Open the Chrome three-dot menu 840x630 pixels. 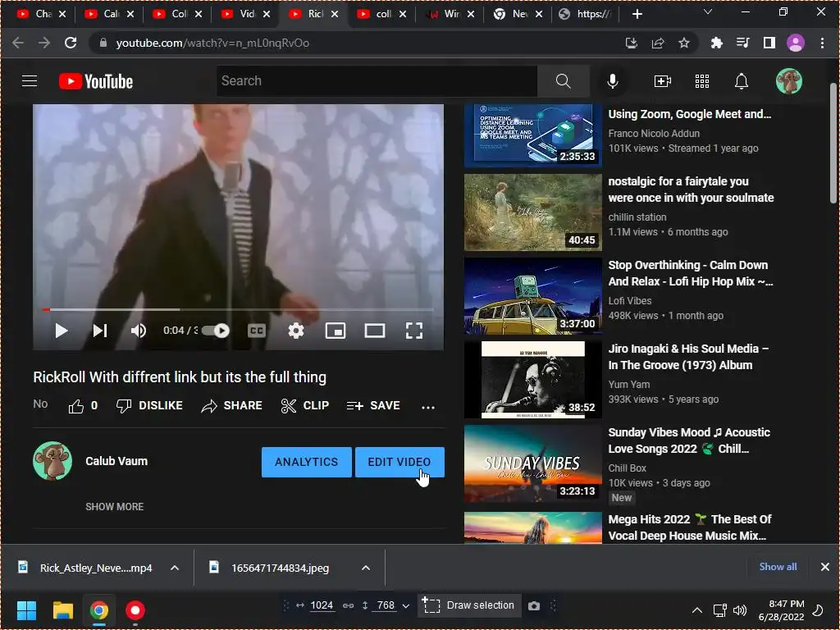coord(822,43)
